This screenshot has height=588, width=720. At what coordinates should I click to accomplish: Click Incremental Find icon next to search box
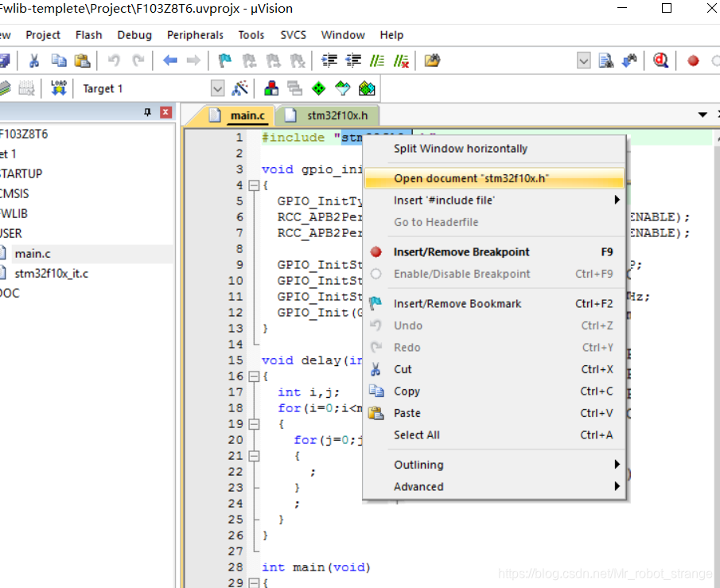[629, 60]
